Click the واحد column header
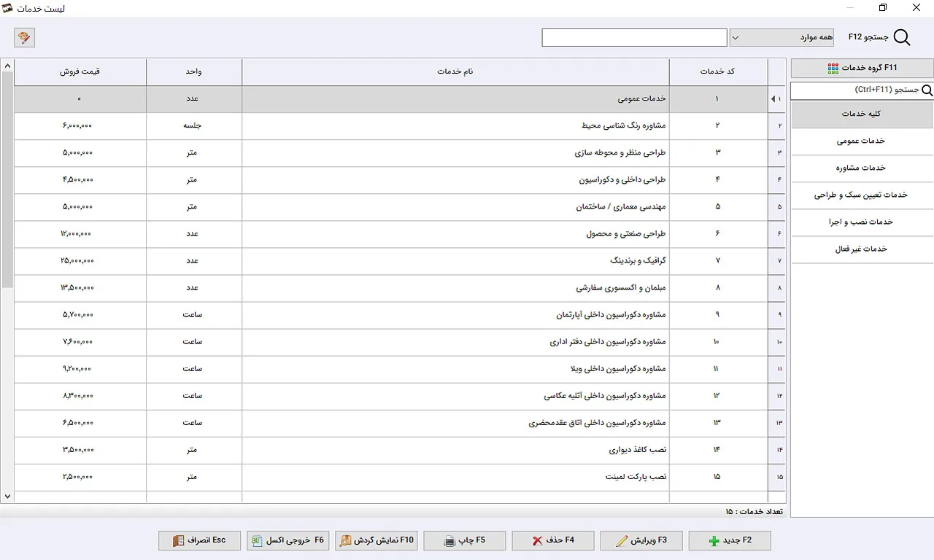 194,72
